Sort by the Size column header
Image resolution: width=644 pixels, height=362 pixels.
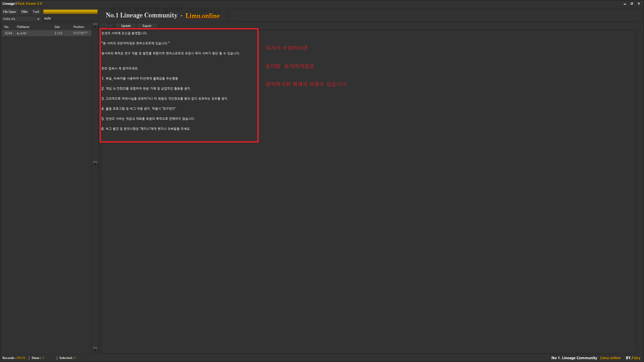tap(57, 27)
